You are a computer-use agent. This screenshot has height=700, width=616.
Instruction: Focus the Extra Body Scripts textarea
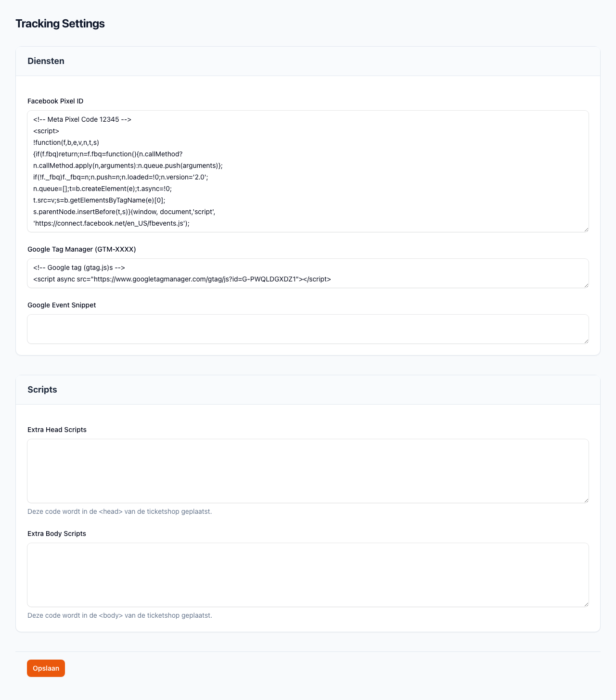click(308, 575)
